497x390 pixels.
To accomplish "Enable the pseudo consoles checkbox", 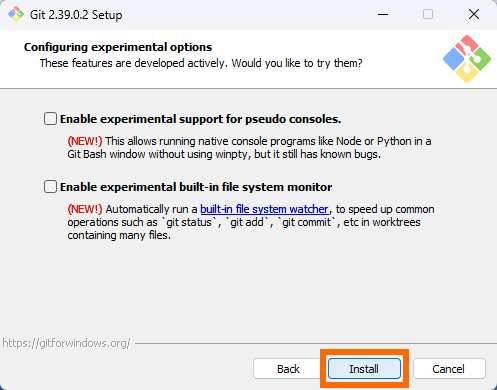I will click(x=50, y=119).
